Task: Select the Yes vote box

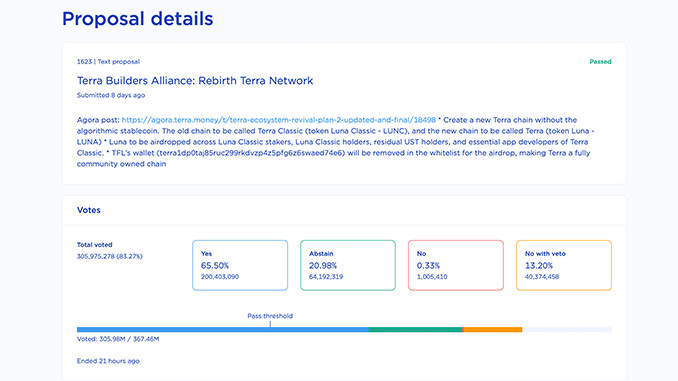Action: 240,265
